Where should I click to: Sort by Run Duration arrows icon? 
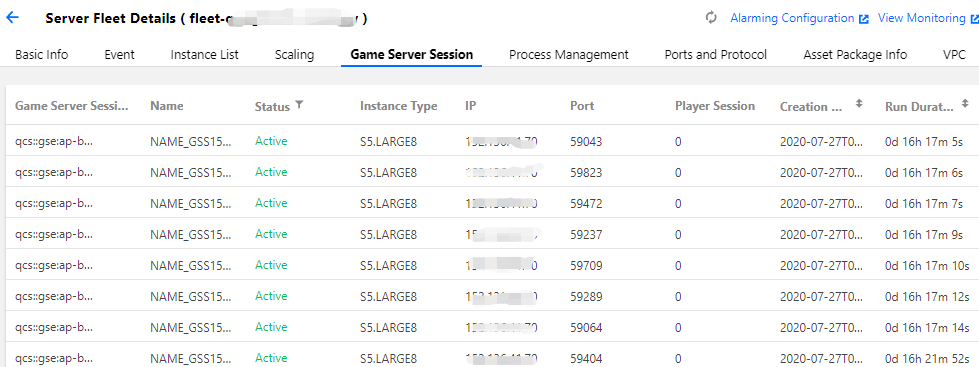[965, 104]
